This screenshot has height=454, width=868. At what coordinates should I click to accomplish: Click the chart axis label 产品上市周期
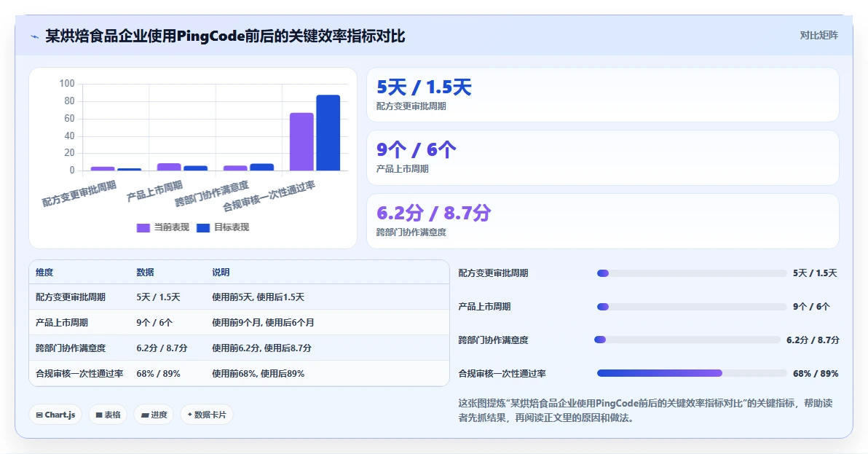[154, 191]
